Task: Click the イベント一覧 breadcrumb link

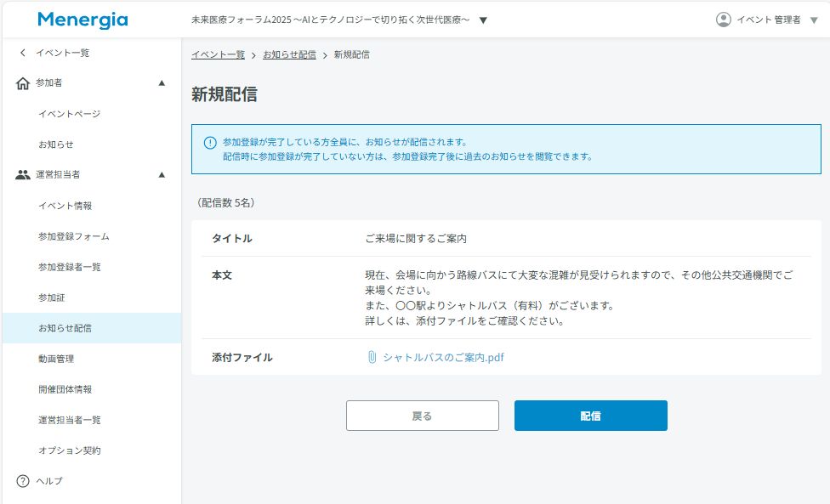Action: coord(218,54)
